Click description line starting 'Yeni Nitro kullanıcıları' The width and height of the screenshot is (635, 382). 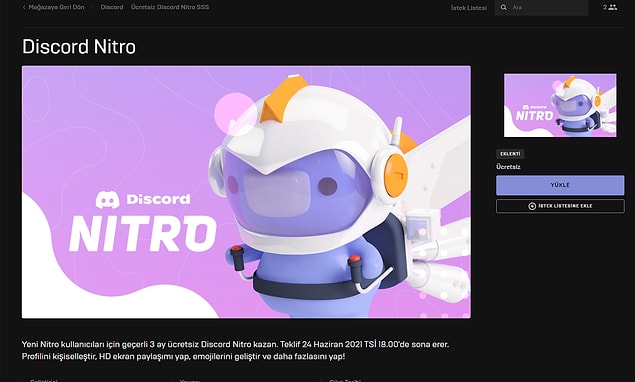click(x=235, y=345)
